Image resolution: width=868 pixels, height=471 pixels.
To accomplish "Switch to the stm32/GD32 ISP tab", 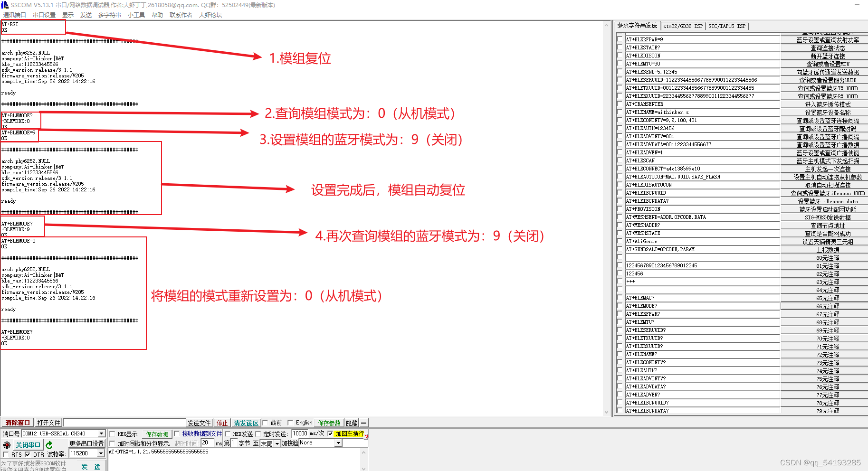I will [x=683, y=26].
